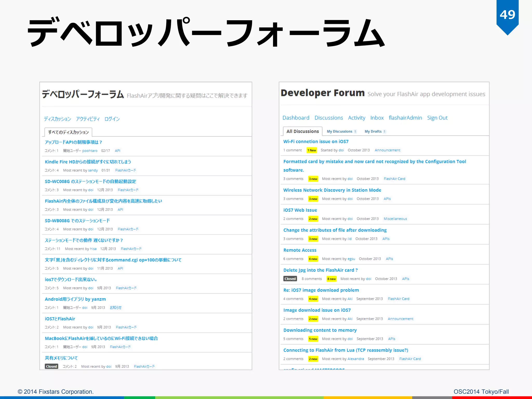532x399 pixels.
Task: Open the Miscellaneous category link
Action: tap(395, 219)
